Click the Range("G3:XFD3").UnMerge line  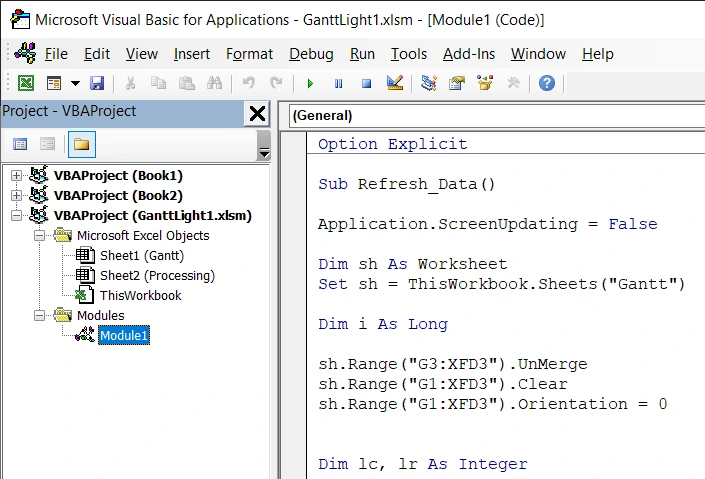pos(452,364)
